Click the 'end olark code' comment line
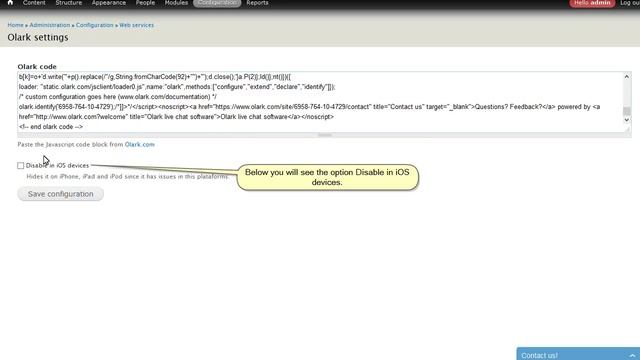This screenshot has height=360, width=640. click(51, 127)
